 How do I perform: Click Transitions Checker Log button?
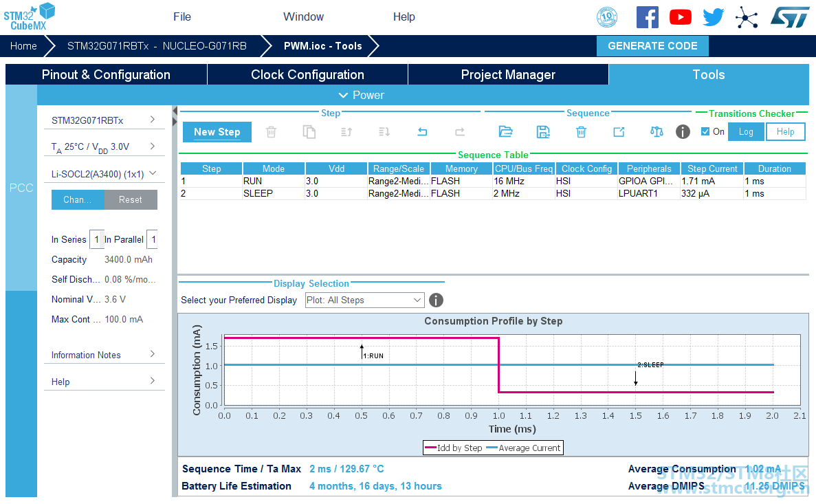click(x=746, y=132)
